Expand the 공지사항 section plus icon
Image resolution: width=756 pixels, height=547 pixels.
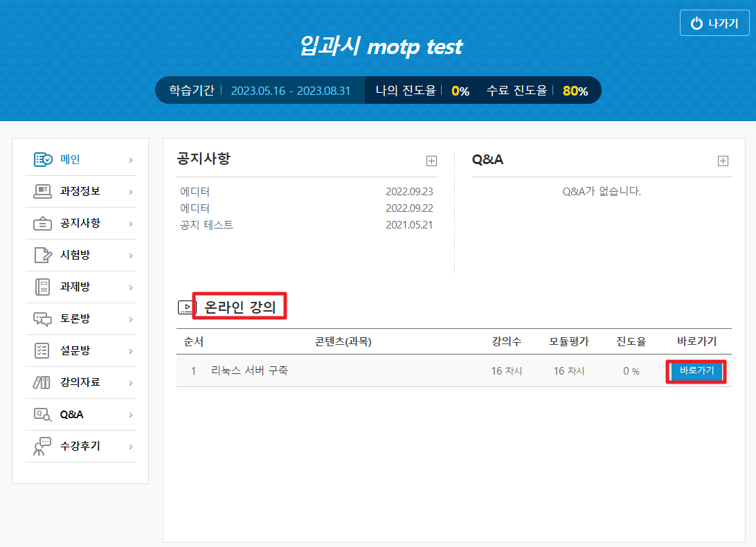(x=431, y=161)
